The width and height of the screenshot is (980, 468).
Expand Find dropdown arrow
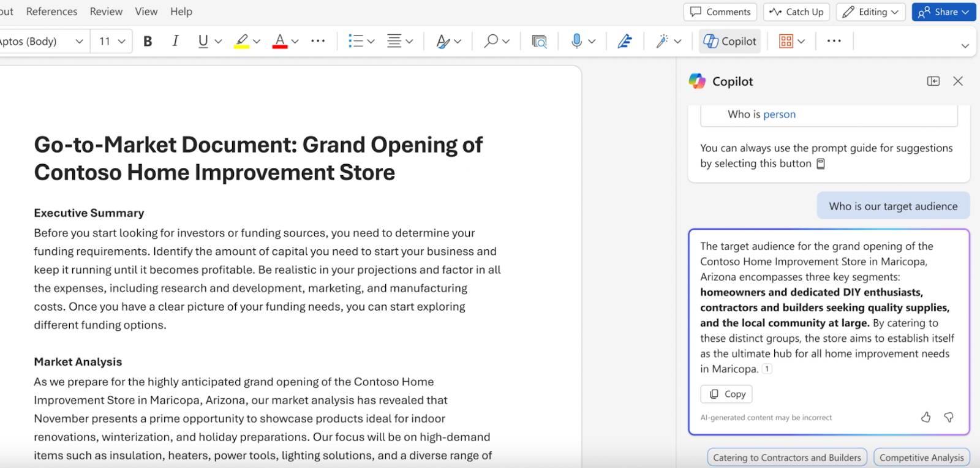point(506,42)
